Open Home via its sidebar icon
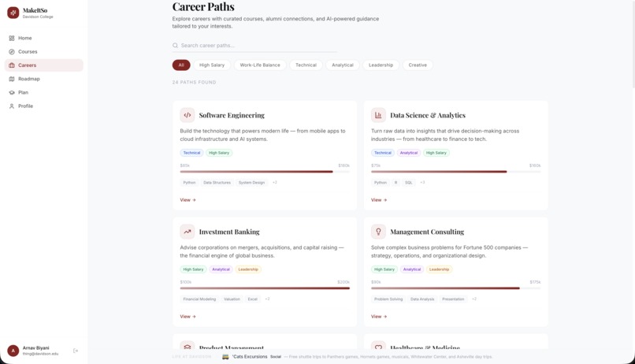 12,38
